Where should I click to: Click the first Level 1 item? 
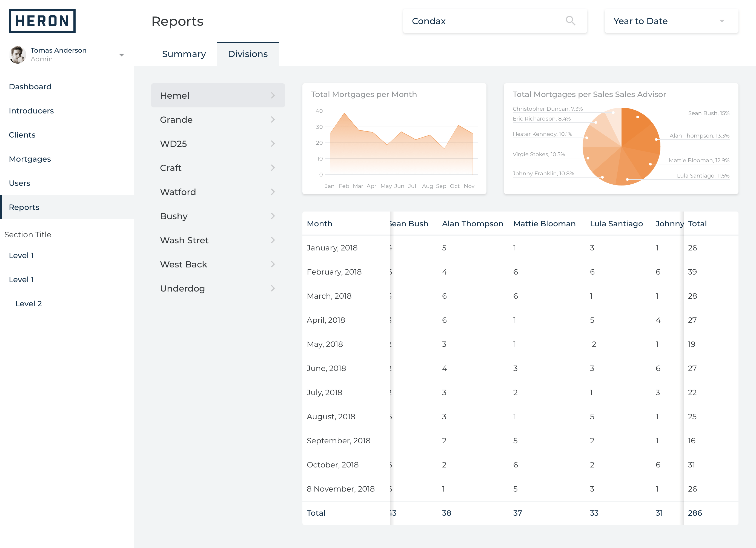(21, 255)
